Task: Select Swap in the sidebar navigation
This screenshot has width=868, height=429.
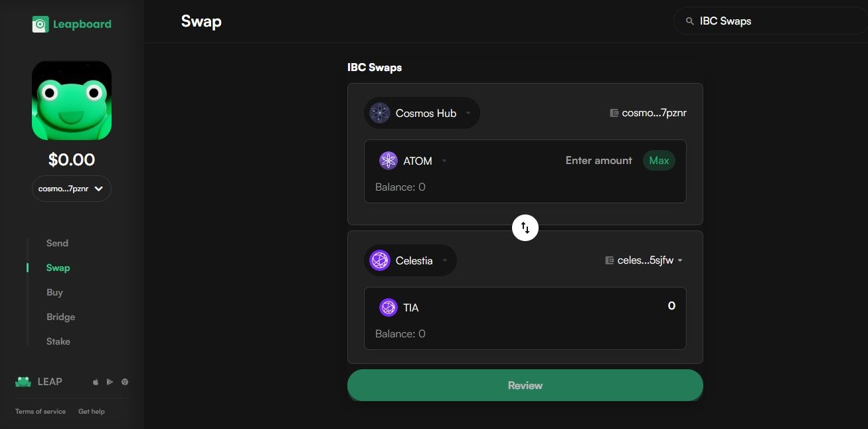Action: (58, 268)
